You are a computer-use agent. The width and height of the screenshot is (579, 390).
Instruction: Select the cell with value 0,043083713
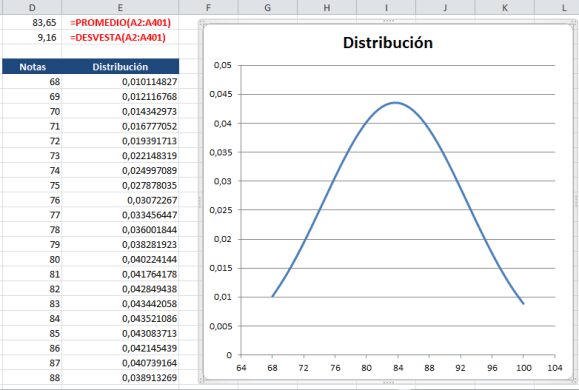click(120, 333)
